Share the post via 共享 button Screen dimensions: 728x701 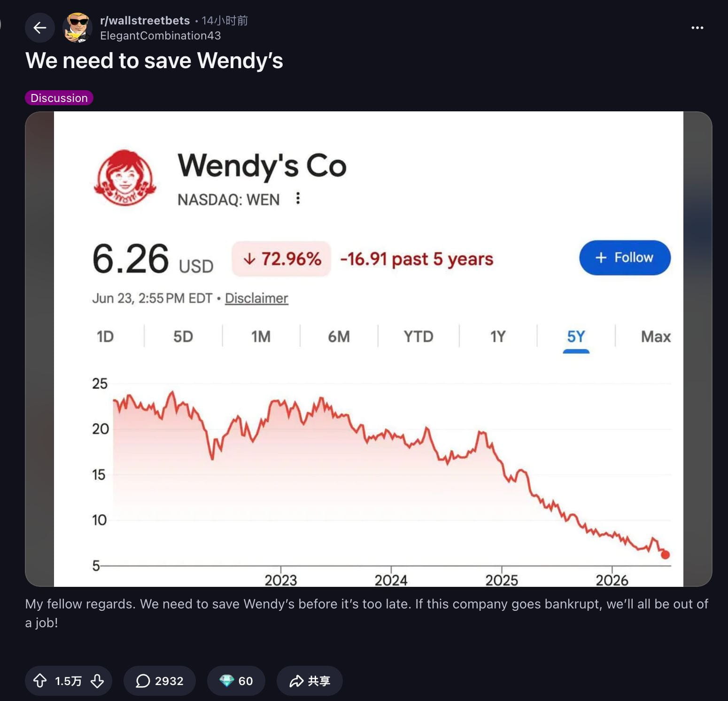tap(310, 680)
